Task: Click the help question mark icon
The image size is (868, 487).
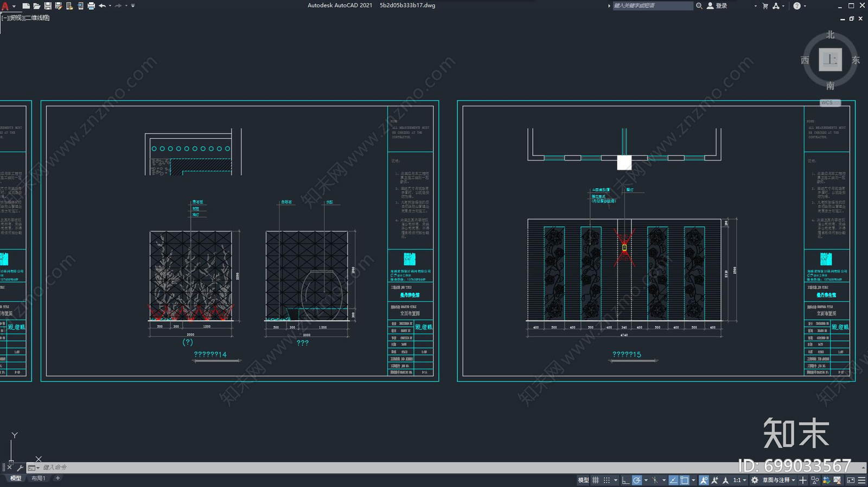Action: tap(796, 5)
